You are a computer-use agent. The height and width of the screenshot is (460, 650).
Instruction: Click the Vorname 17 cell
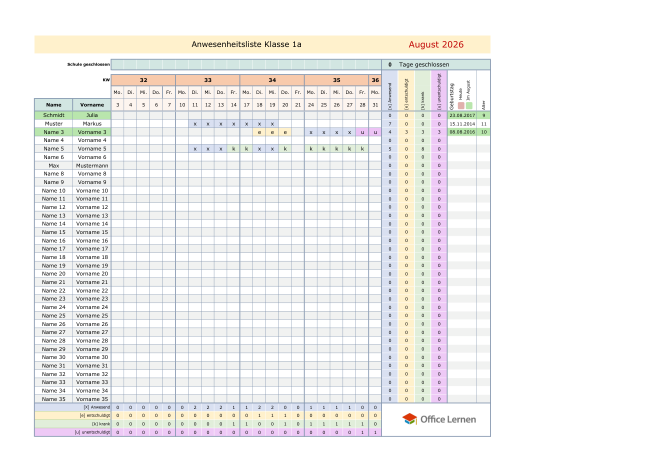(92, 249)
